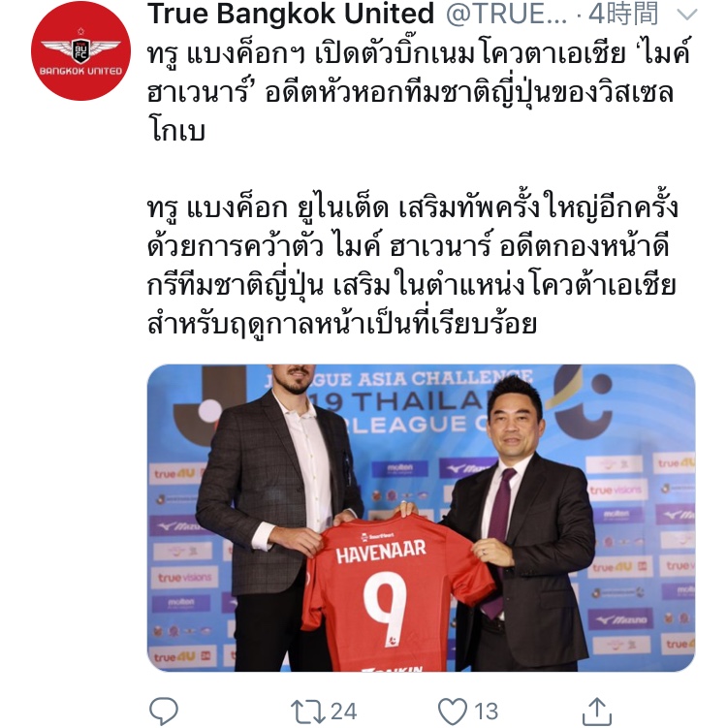Expand the tweet options chevron
Viewport: 727px width, 728px height.
(x=687, y=15)
